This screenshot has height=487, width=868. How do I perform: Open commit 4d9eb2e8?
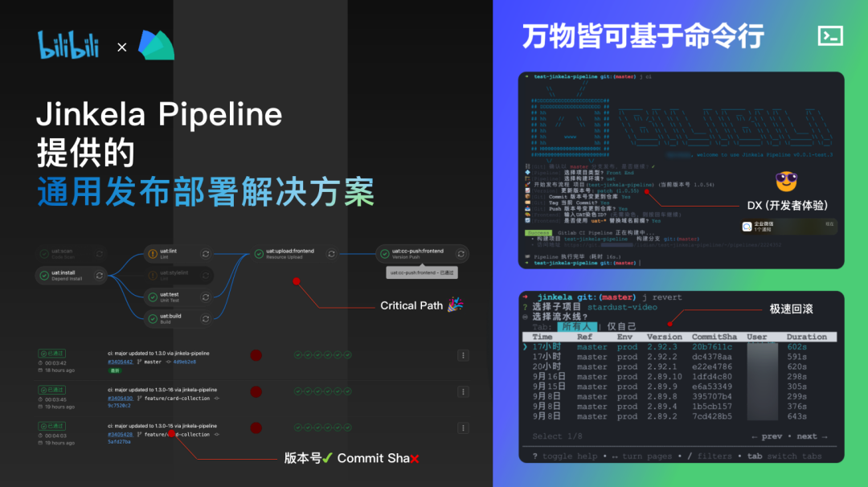(x=184, y=362)
